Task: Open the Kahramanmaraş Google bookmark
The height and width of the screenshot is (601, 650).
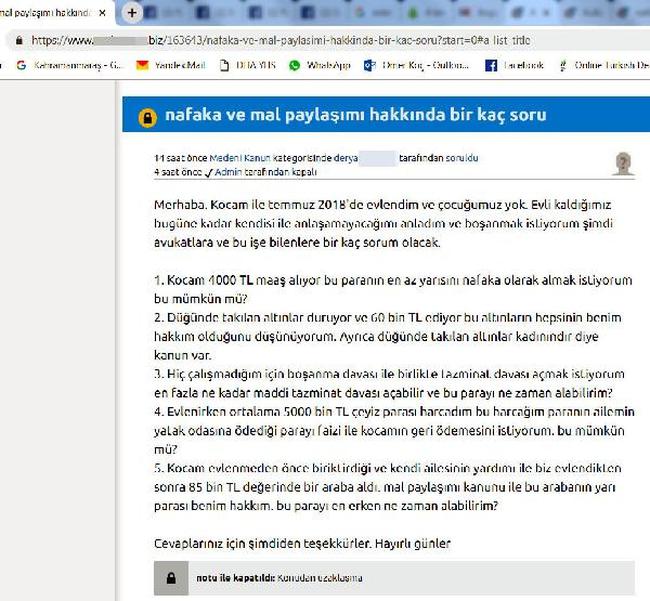Action: pos(69,65)
